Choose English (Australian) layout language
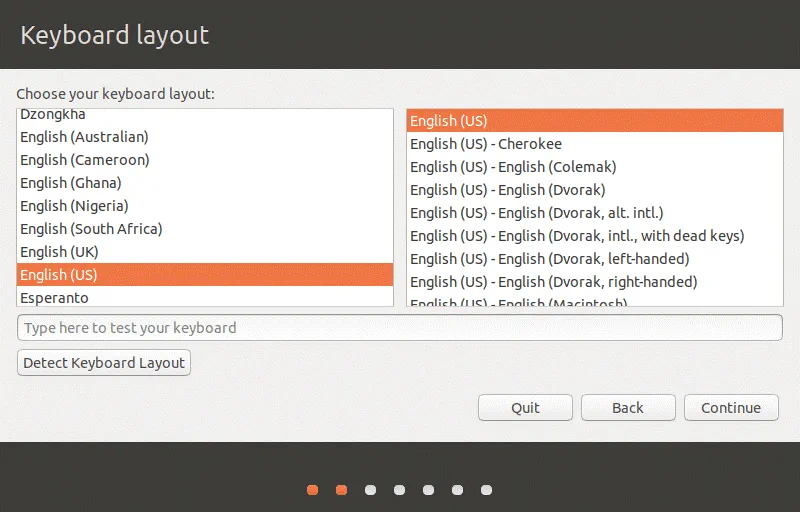The image size is (800, 512). pos(84,137)
